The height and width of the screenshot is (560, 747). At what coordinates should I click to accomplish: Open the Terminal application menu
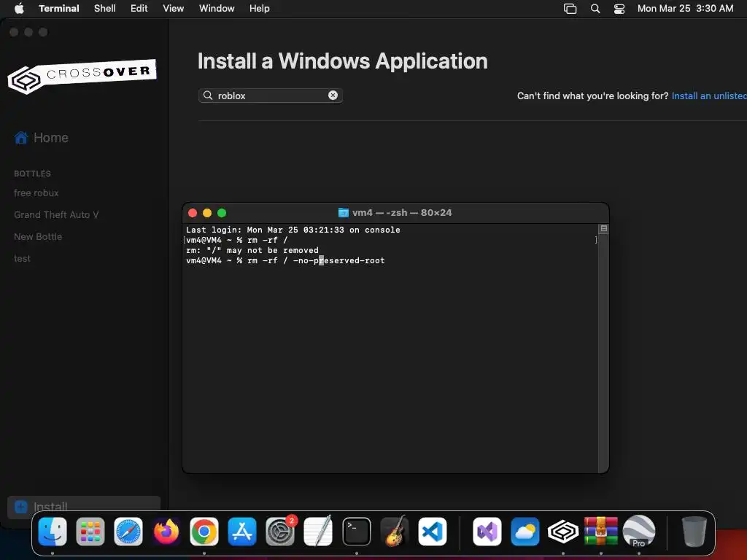click(59, 8)
